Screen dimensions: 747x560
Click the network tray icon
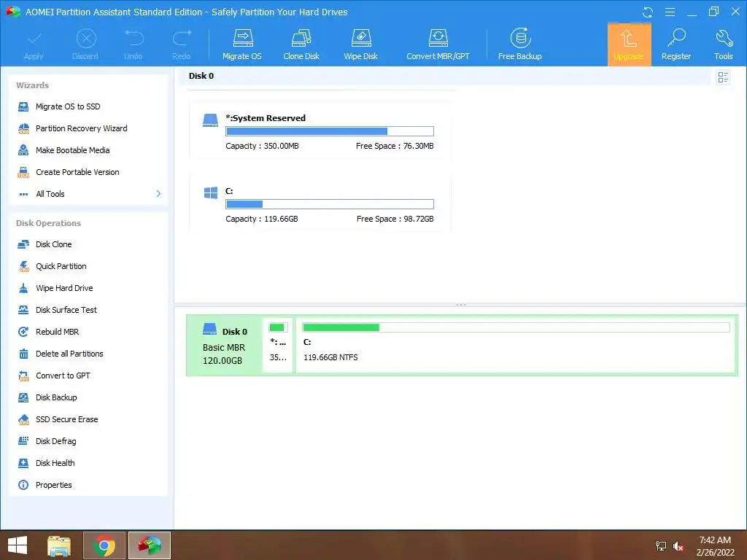click(x=660, y=546)
